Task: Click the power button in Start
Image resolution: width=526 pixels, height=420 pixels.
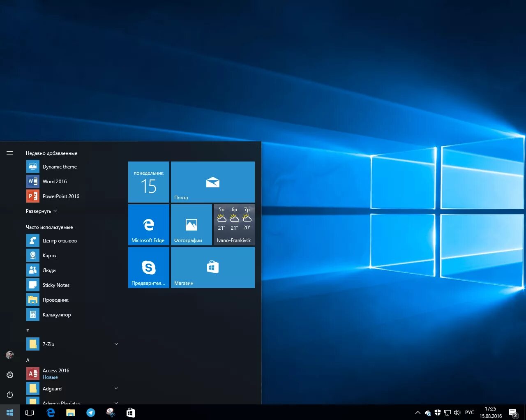Action: 10,395
